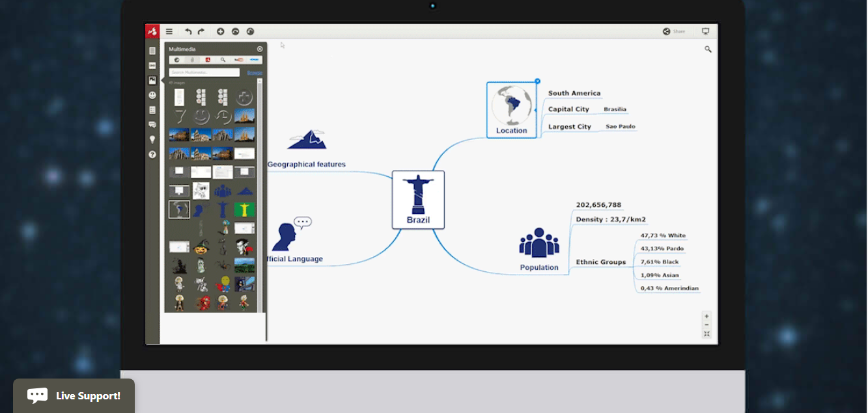Choose the spider thumbnail
The height and width of the screenshot is (413, 868).
223,265
